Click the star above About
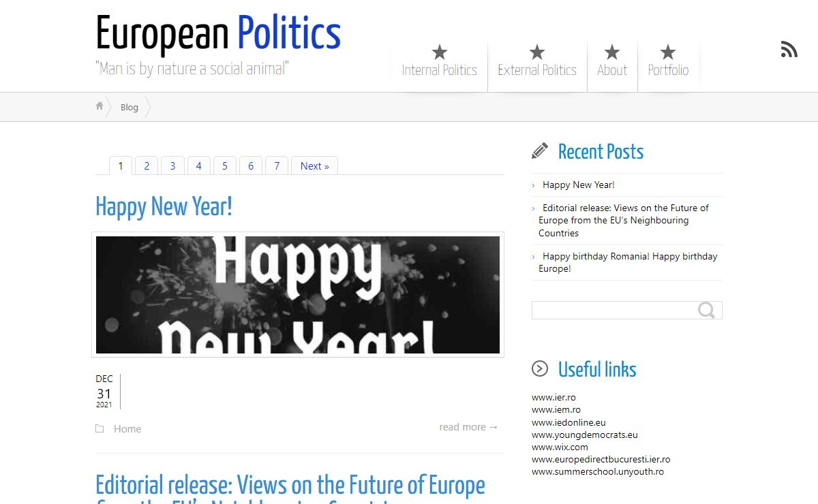This screenshot has height=504, width=818. click(x=612, y=52)
